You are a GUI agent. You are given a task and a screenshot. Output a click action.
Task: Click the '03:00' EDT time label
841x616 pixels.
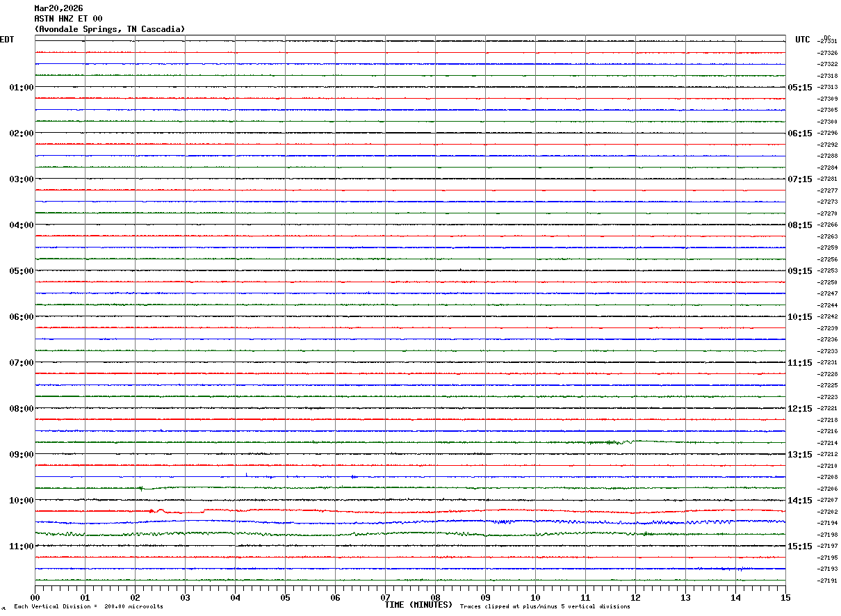pyautogui.click(x=22, y=179)
